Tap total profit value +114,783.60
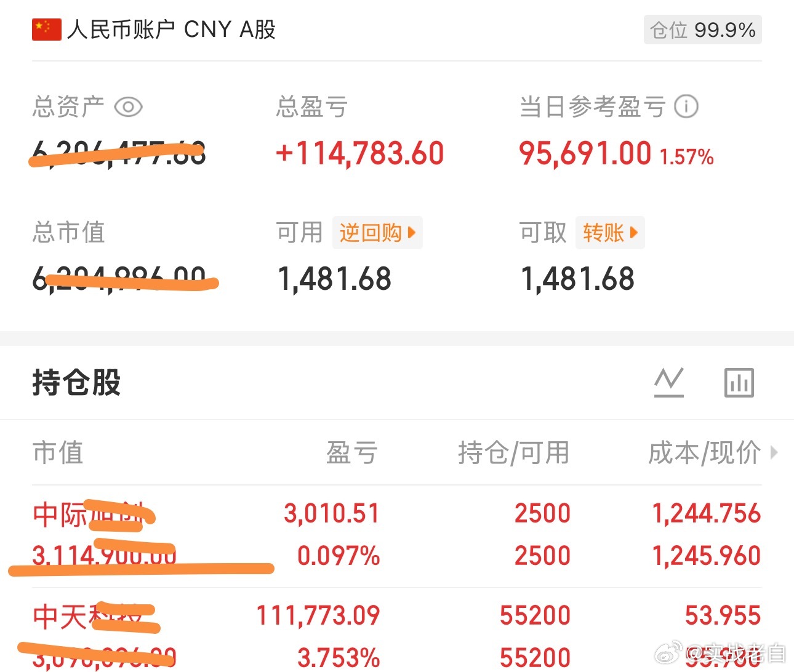 tap(359, 153)
